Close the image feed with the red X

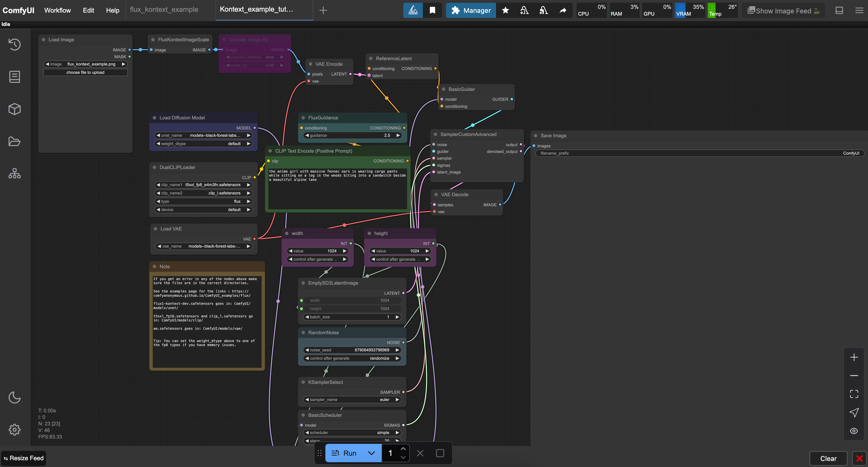coord(859,458)
